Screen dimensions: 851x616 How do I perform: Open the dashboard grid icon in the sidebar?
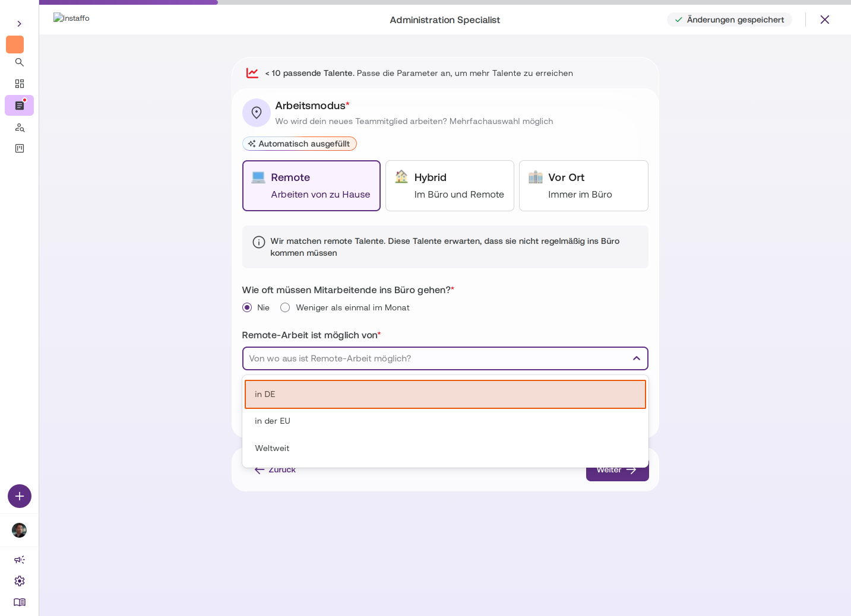pos(19,84)
